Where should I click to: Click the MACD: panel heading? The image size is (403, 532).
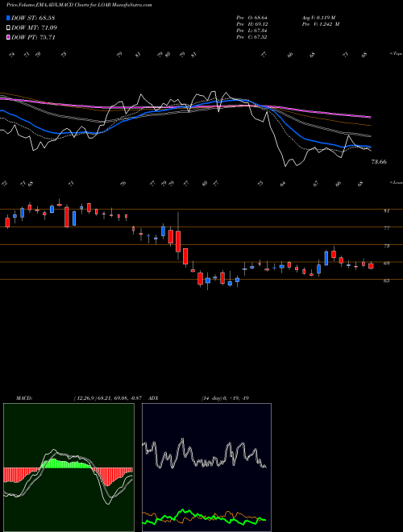[x=24, y=398]
